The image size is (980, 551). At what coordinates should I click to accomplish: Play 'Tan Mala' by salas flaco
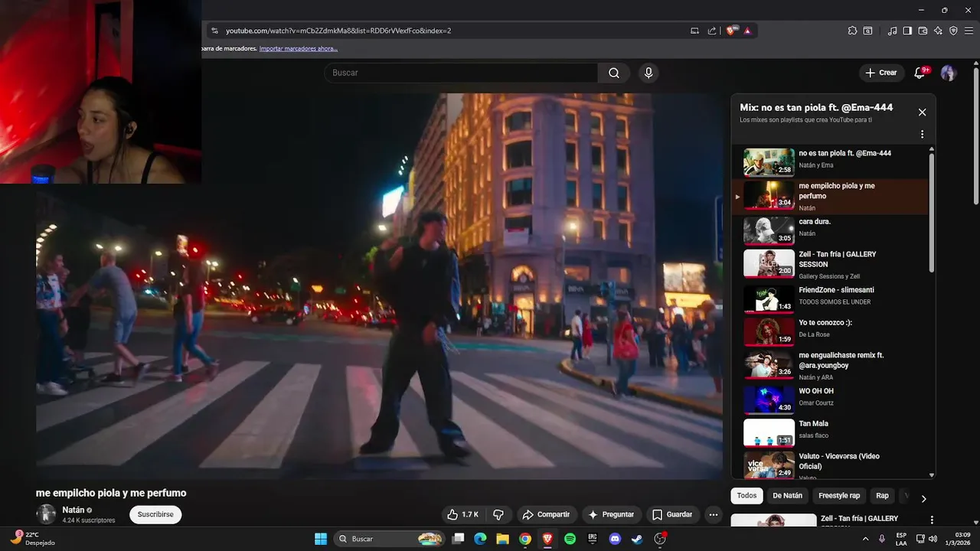(x=829, y=432)
